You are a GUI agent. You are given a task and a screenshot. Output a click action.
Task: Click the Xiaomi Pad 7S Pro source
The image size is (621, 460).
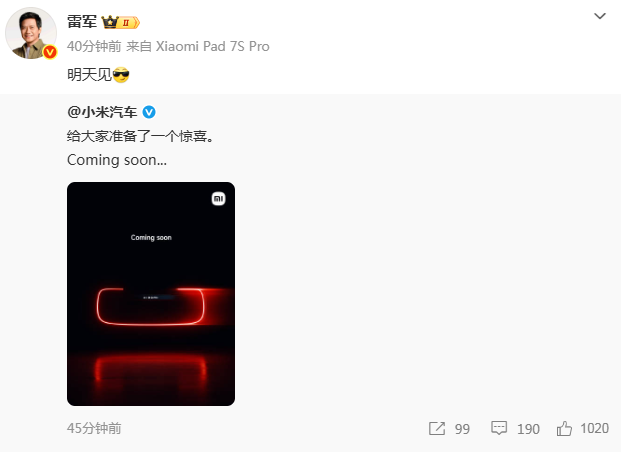[213, 46]
